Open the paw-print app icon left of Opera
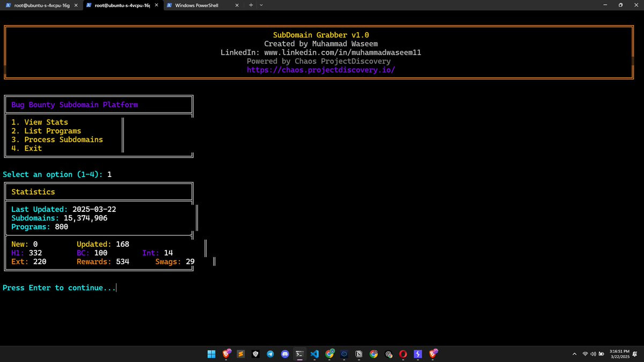 coord(389,354)
